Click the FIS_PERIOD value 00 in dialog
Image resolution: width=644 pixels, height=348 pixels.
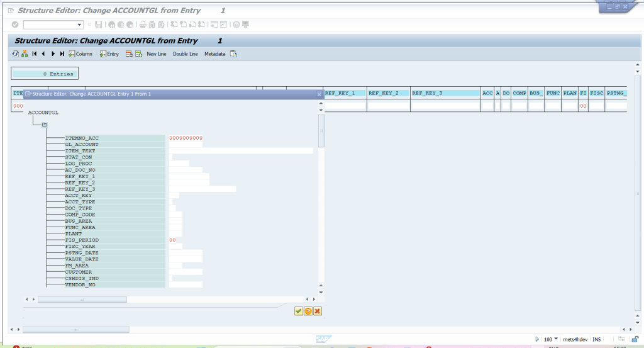(172, 240)
